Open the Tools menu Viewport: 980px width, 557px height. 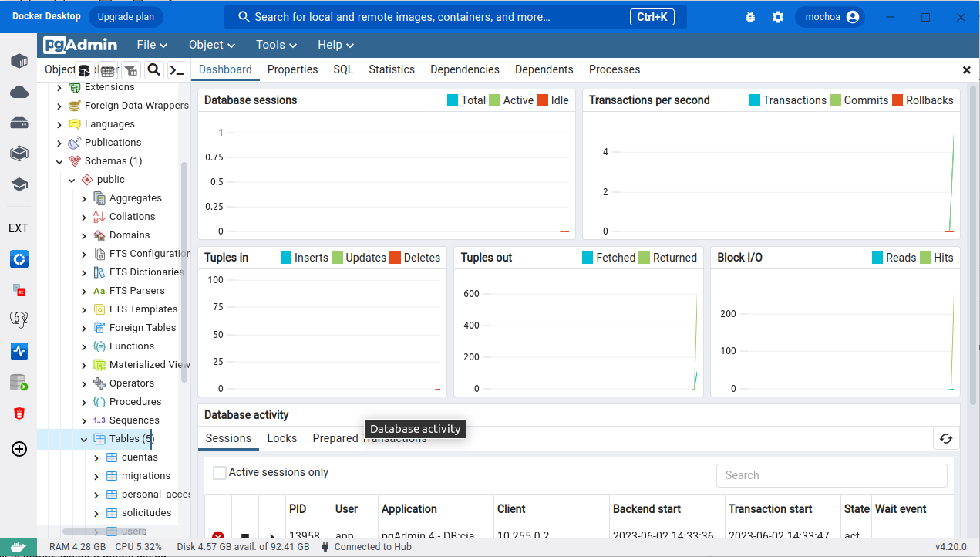276,45
